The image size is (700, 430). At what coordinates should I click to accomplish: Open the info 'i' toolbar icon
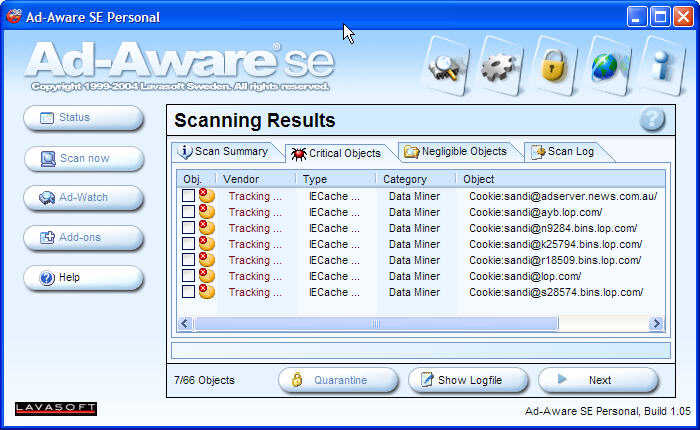coord(662,66)
